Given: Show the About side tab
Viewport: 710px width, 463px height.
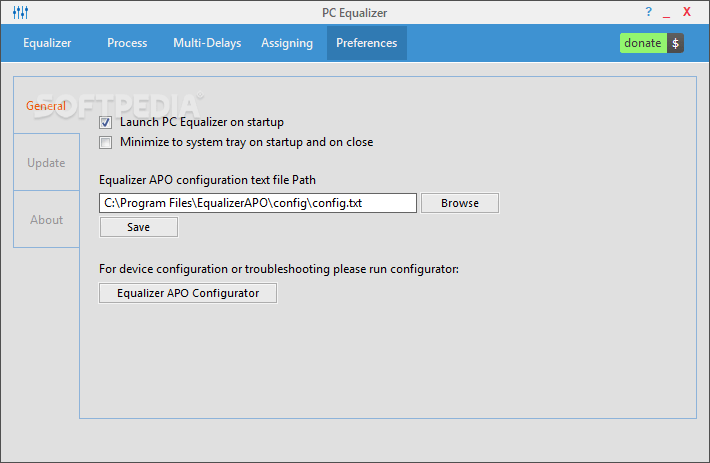Looking at the screenshot, I should 46,220.
